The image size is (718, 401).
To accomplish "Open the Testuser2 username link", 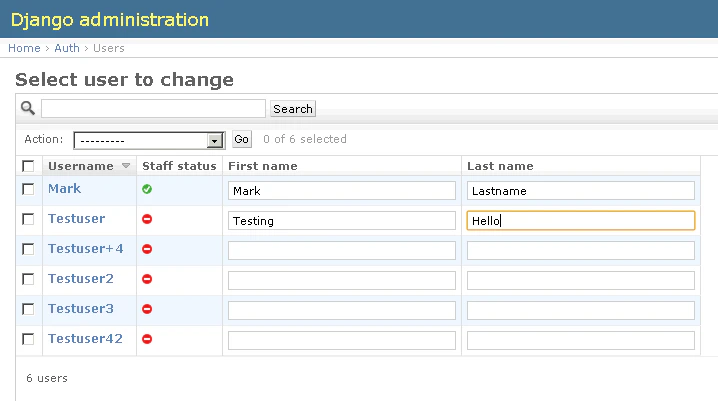I will (81, 279).
